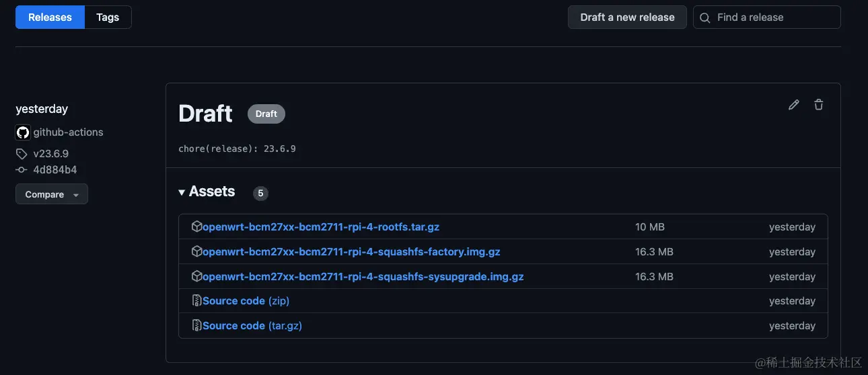Edit the Draft release via pencil icon
Image resolution: width=868 pixels, height=375 pixels.
click(794, 105)
